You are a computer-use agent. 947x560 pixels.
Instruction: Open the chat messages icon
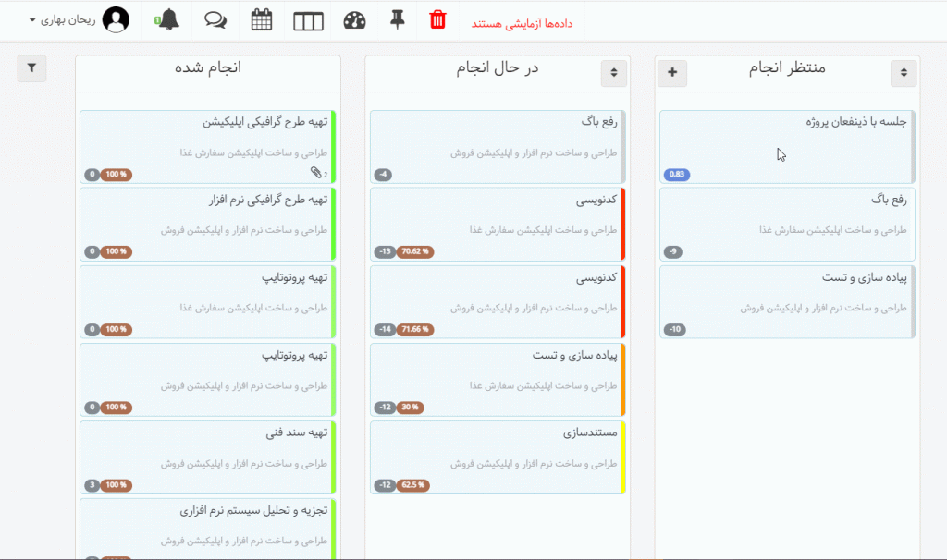click(215, 20)
